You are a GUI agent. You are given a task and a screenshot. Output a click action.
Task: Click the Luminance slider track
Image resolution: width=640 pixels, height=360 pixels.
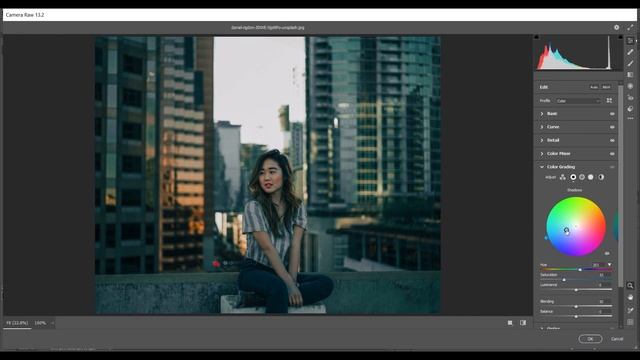point(576,290)
